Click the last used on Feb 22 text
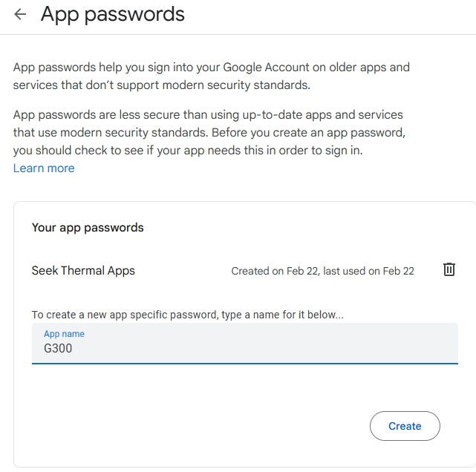The image size is (476, 472). coord(368,271)
